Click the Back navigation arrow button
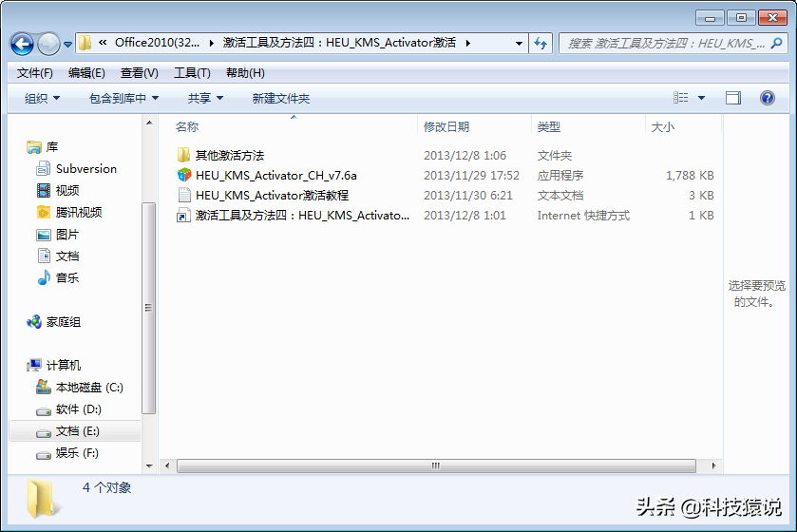 tap(22, 44)
